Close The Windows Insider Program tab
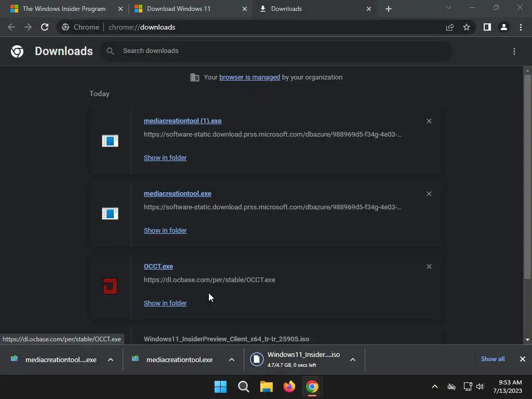Image resolution: width=532 pixels, height=399 pixels. (121, 9)
